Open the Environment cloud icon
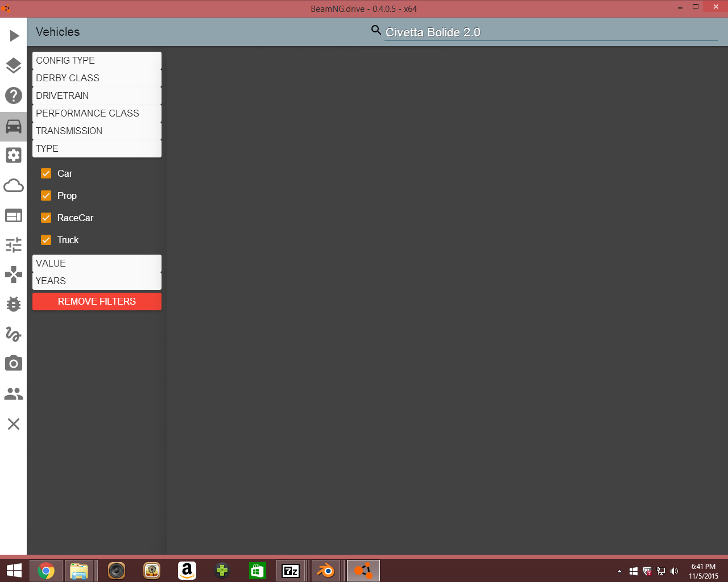 pyautogui.click(x=14, y=185)
